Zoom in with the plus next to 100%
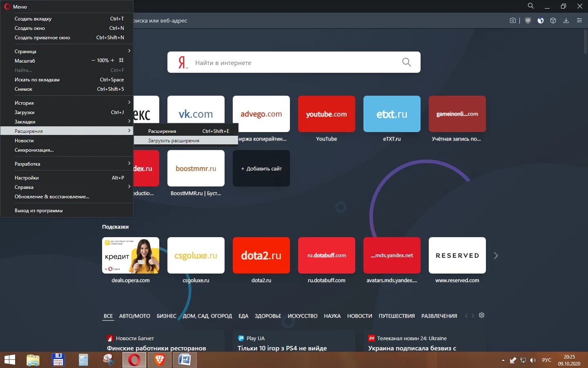588x368 pixels. pyautogui.click(x=112, y=61)
